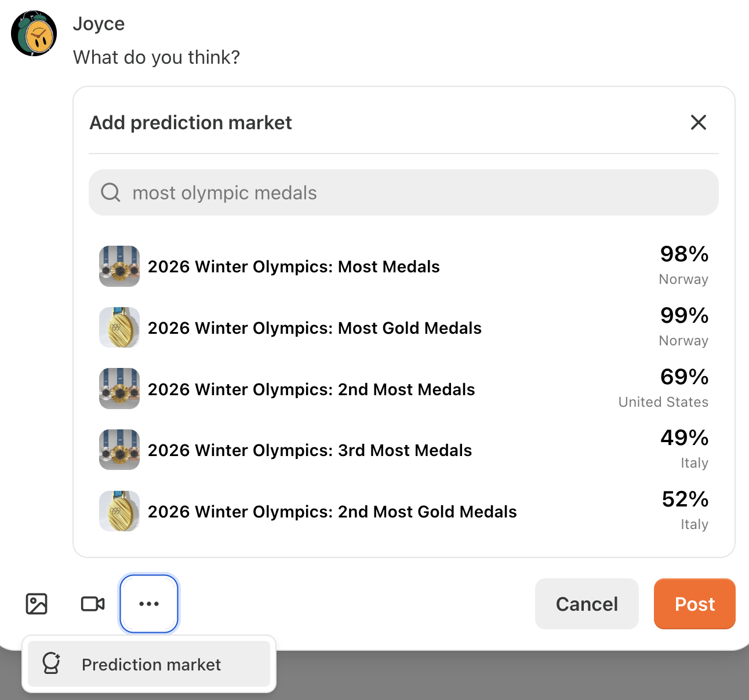Click the 69% United States odds
The width and height of the screenshot is (749, 700).
point(663,387)
